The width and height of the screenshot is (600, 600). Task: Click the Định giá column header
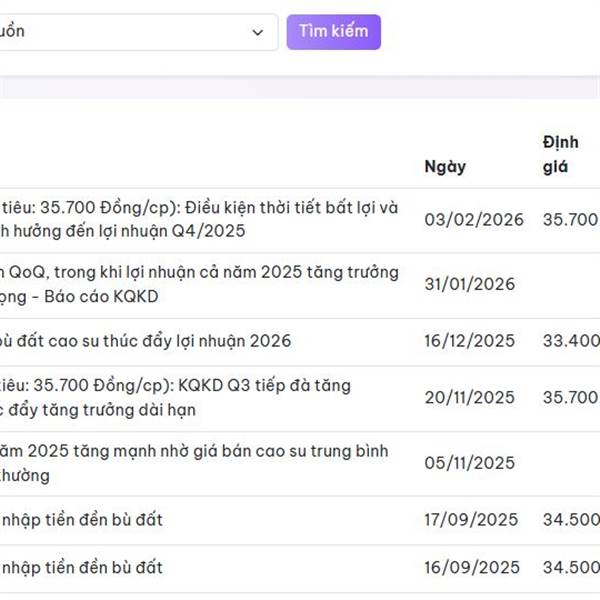click(x=554, y=154)
